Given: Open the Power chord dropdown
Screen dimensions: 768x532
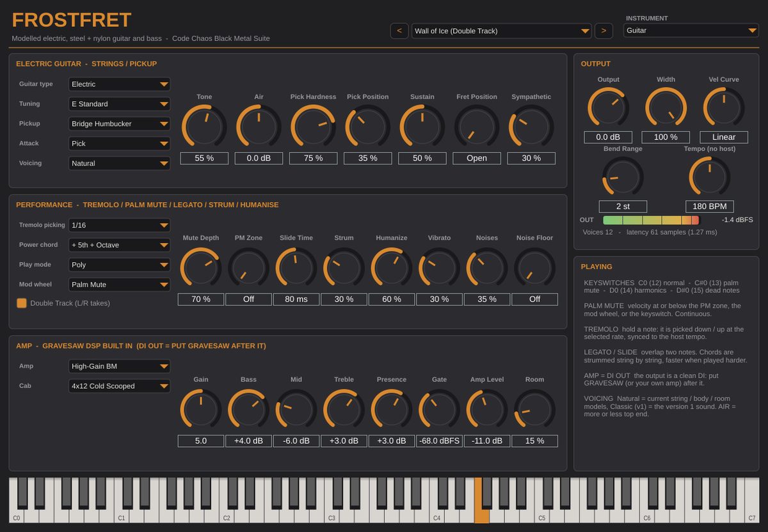Looking at the screenshot, I should [x=120, y=245].
